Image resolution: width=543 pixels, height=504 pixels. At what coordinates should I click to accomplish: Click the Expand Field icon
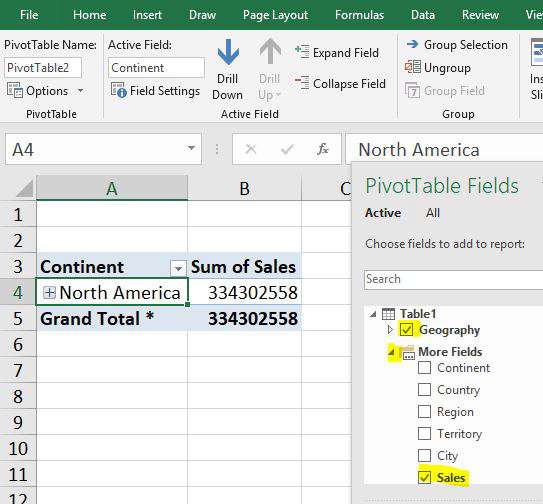tap(302, 52)
